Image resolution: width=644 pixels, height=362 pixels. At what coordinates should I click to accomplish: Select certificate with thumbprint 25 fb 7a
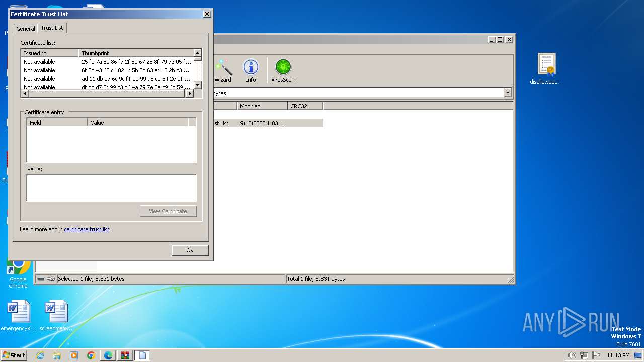click(x=107, y=62)
